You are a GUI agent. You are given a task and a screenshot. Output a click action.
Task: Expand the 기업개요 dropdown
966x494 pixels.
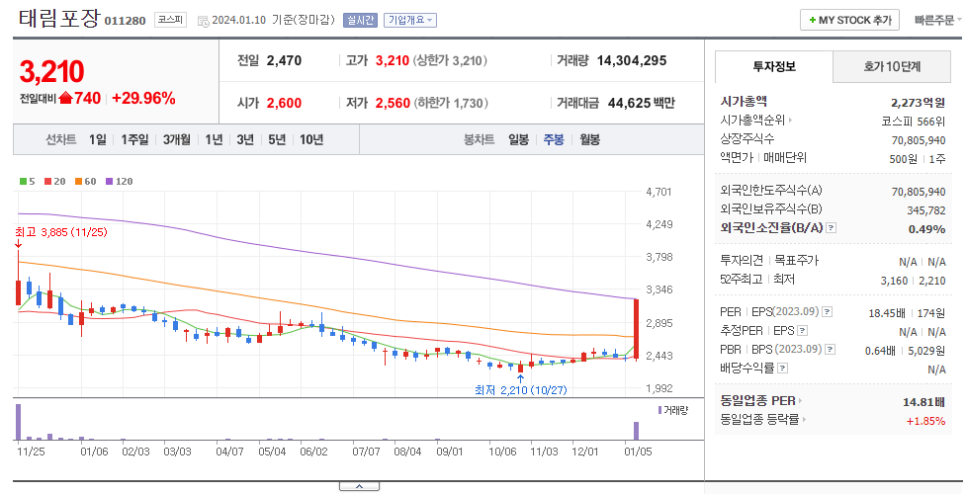(410, 20)
